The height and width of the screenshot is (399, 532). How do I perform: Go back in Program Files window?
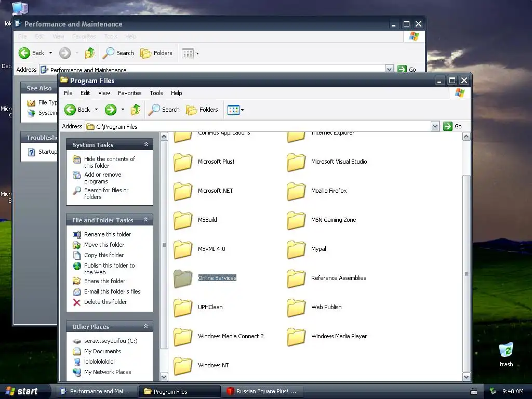click(x=77, y=110)
